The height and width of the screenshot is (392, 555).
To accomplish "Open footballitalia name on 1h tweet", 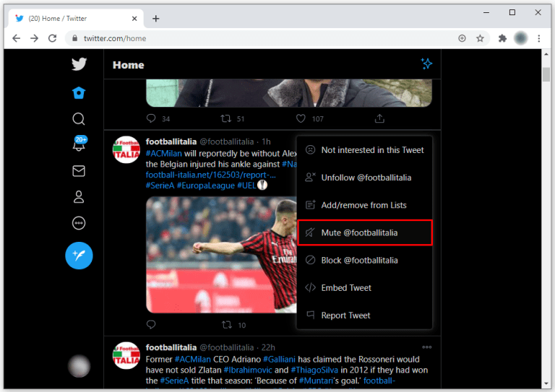I will click(x=171, y=141).
